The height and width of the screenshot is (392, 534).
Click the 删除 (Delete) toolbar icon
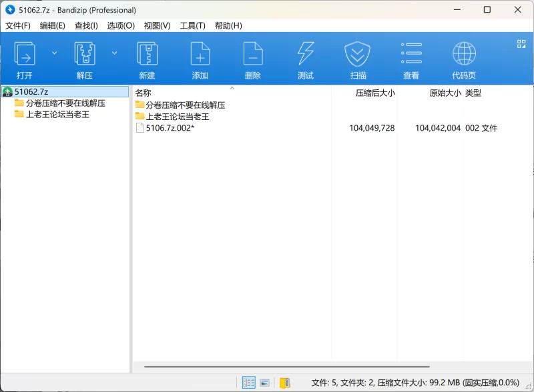coord(253,53)
